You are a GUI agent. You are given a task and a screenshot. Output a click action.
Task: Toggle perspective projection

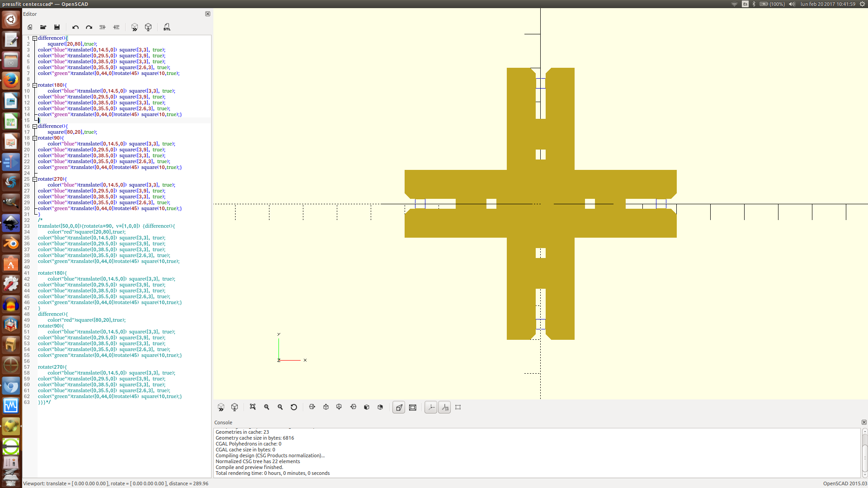coord(399,408)
